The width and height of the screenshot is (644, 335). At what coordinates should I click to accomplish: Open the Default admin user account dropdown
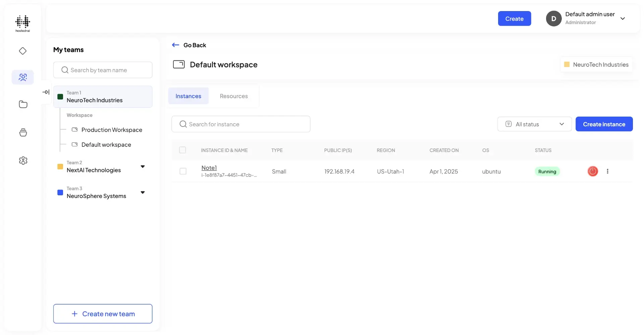623,18
